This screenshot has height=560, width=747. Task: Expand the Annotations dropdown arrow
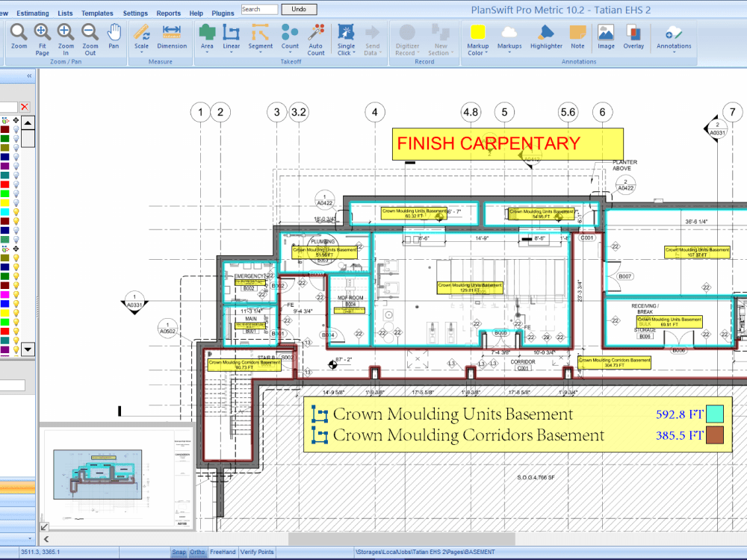pyautogui.click(x=674, y=53)
